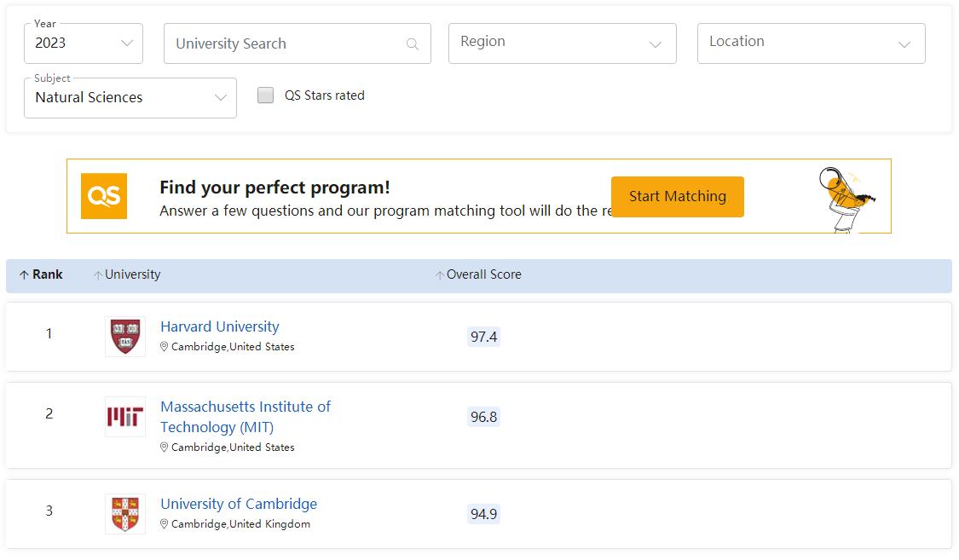Sort the table by University column header
The height and width of the screenshot is (560, 959).
(132, 274)
